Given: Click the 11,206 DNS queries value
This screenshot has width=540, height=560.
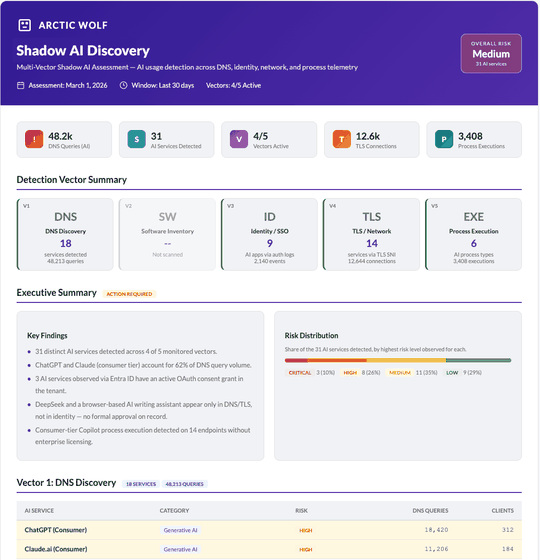Looking at the screenshot, I should click(x=436, y=549).
